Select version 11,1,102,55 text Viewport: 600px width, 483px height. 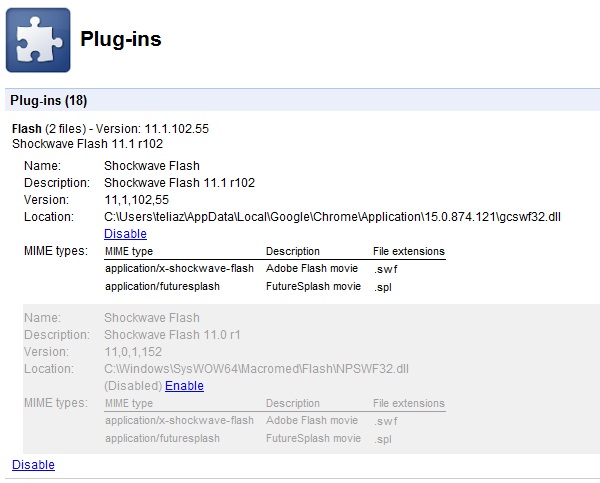pyautogui.click(x=136, y=200)
